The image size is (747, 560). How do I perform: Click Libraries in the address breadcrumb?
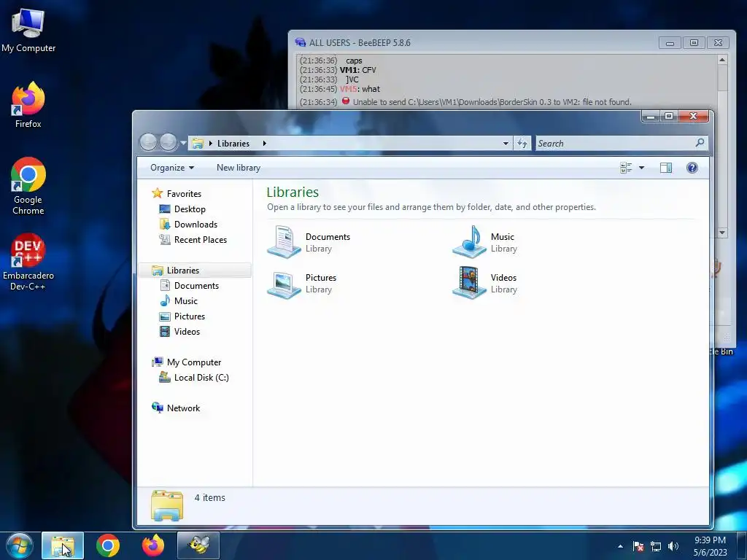[233, 144]
